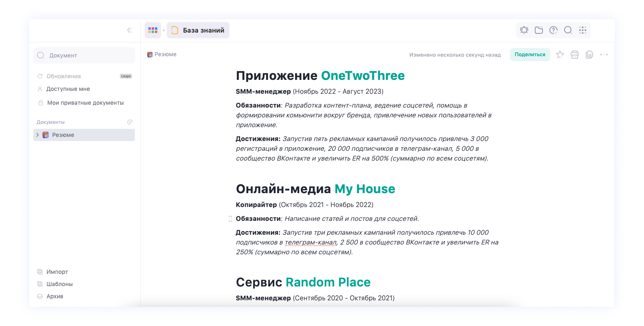This screenshot has width=644, height=326.
Task: Open the apps grid icon at top right
Action: 583,30
